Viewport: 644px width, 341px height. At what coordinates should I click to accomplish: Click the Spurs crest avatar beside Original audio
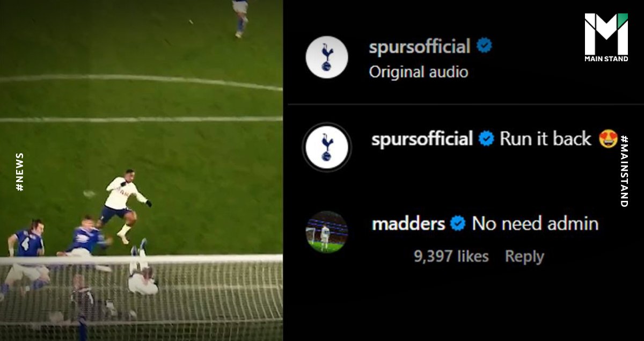(327, 57)
